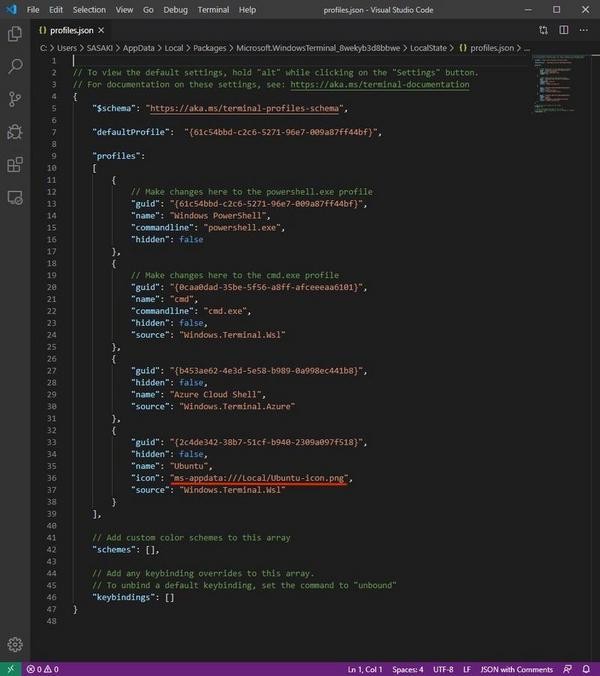Open the Debug view bug icon
The image size is (600, 676).
[15, 132]
